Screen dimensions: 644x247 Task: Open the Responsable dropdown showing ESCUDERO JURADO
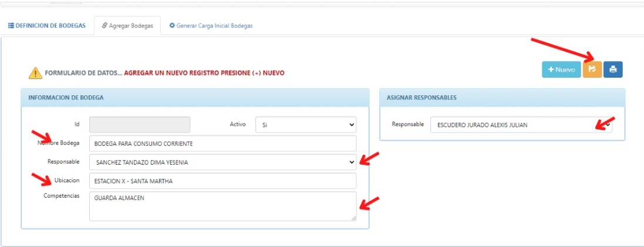point(521,125)
